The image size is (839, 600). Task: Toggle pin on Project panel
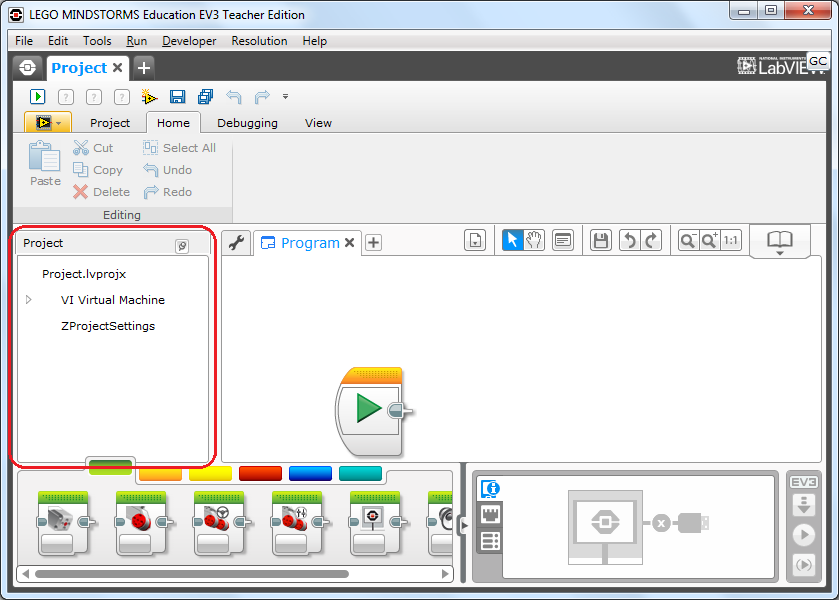tap(182, 246)
